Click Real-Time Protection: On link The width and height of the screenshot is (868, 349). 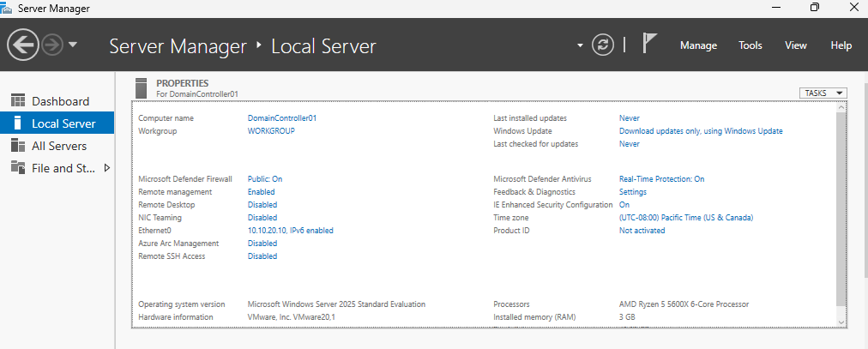[x=661, y=178]
